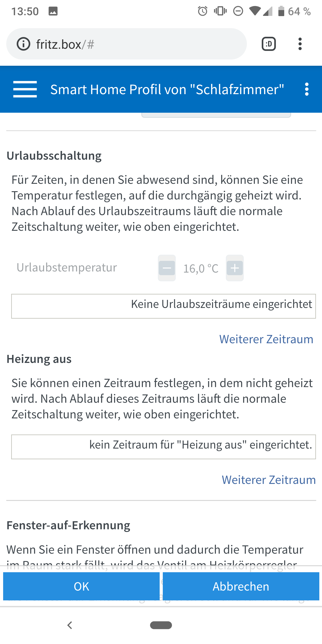Cancel changes with Abbrechen
The image size is (322, 644).
pos(241,586)
